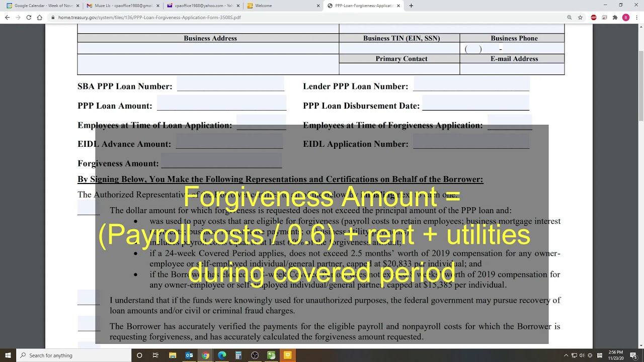This screenshot has height=362, width=644.
Task: Open the Calculator app on the taskbar
Action: coord(238,355)
